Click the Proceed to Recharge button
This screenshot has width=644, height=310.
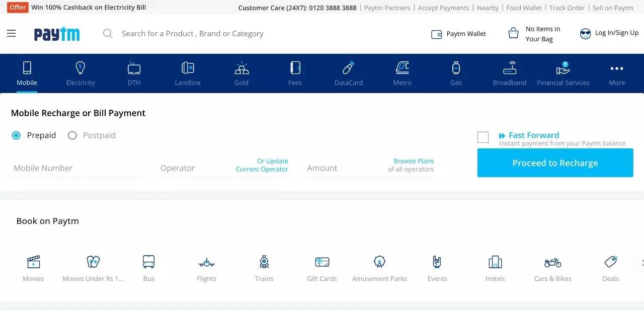[x=555, y=163]
